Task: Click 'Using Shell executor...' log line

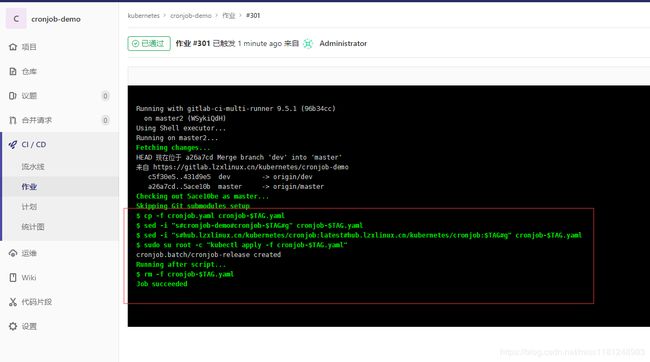Action: pos(181,128)
